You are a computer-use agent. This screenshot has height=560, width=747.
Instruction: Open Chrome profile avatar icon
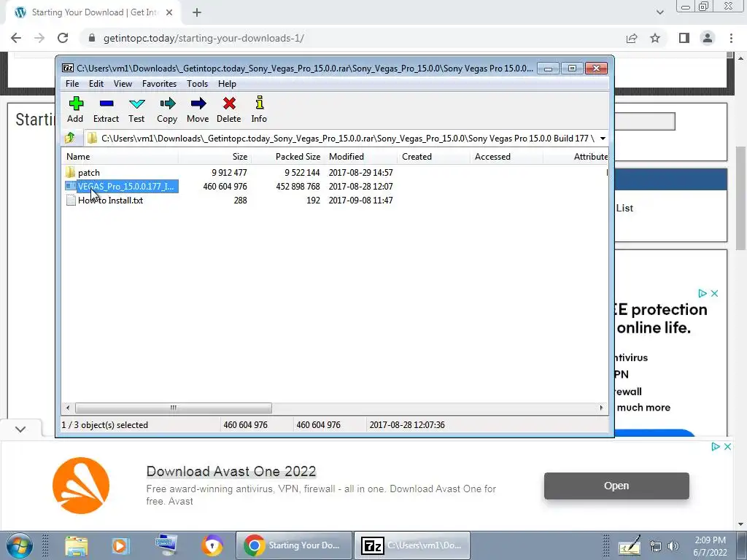pos(708,38)
